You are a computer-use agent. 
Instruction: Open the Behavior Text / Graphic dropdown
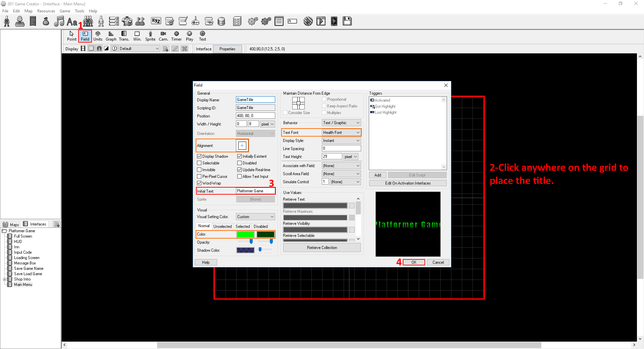click(x=341, y=123)
